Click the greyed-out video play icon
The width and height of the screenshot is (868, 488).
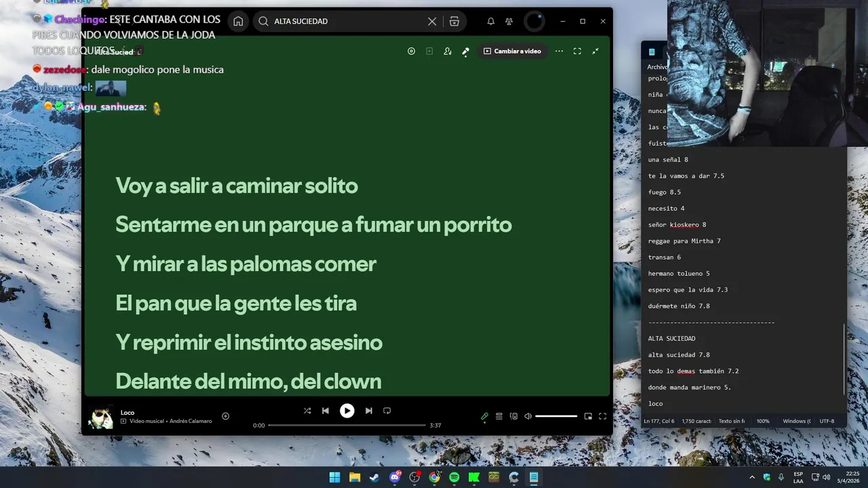[429, 51]
